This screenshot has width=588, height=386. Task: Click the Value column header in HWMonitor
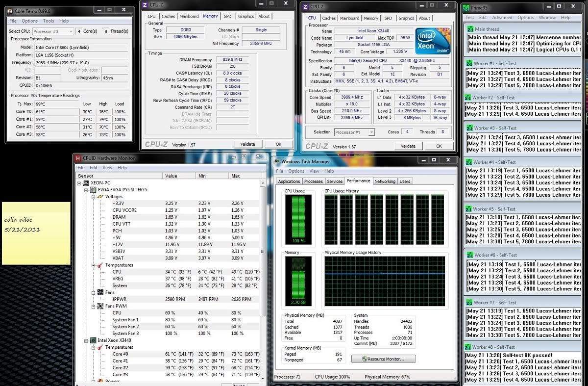coord(179,176)
